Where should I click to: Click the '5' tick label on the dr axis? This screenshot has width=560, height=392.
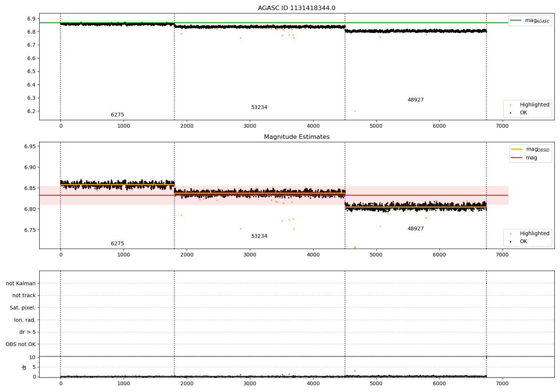[34, 367]
